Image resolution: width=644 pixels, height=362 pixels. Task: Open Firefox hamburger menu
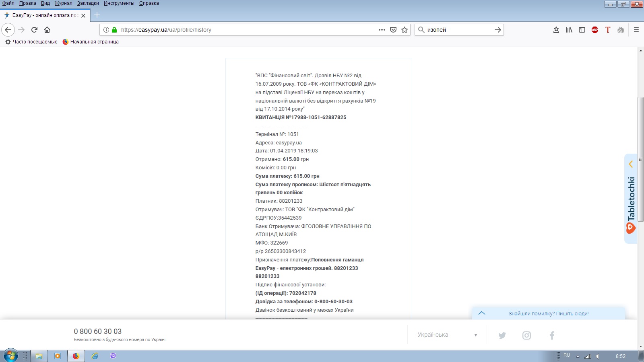tap(636, 30)
